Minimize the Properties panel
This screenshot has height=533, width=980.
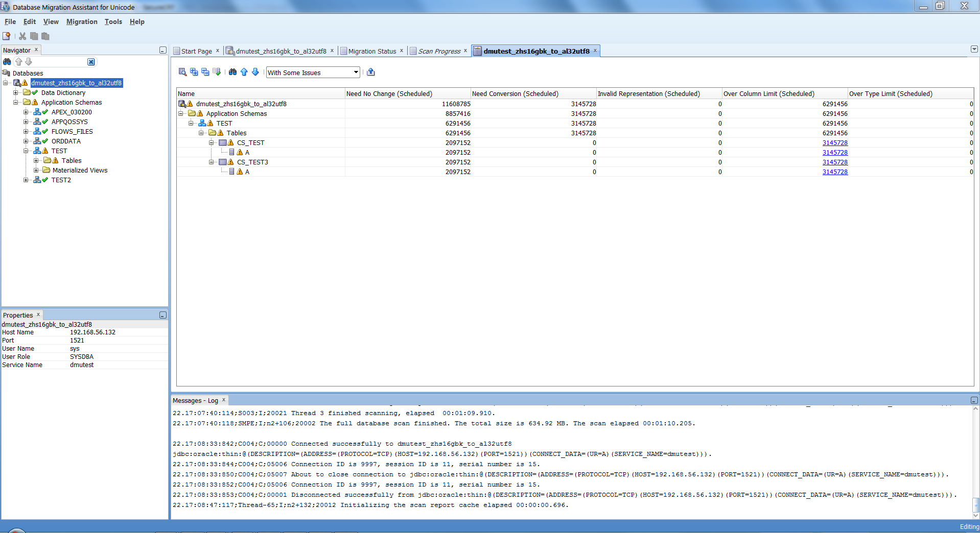pyautogui.click(x=163, y=315)
